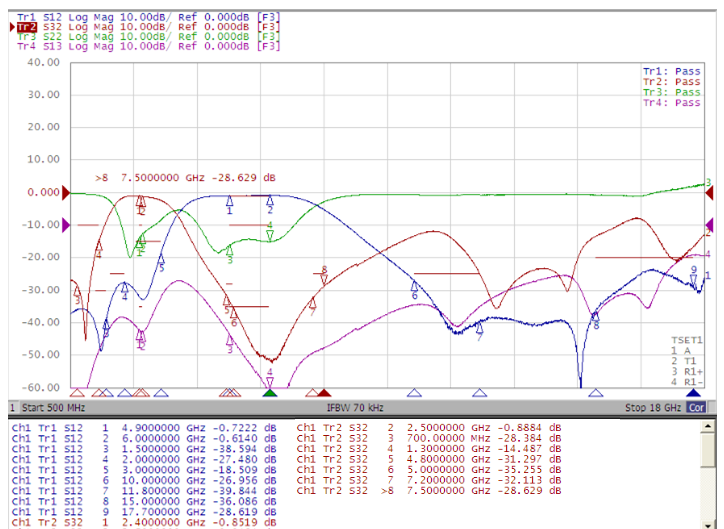Viewport: 724px width, 529px height.
Task: Click the Cor correction indicator
Action: click(695, 408)
